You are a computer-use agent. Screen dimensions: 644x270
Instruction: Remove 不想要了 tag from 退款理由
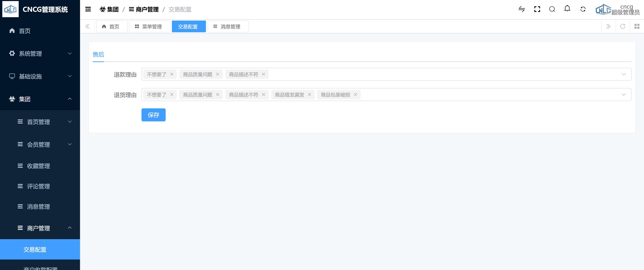172,74
